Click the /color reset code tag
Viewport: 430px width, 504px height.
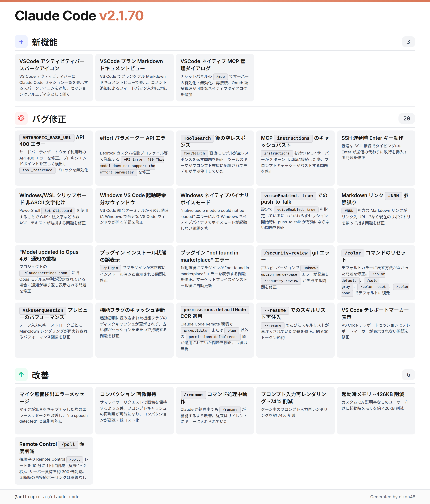point(373,287)
